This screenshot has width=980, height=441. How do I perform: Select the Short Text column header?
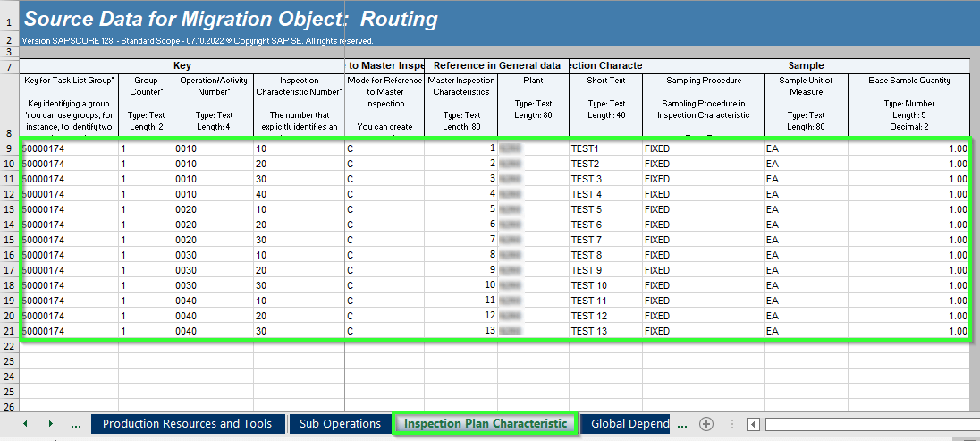click(605, 105)
